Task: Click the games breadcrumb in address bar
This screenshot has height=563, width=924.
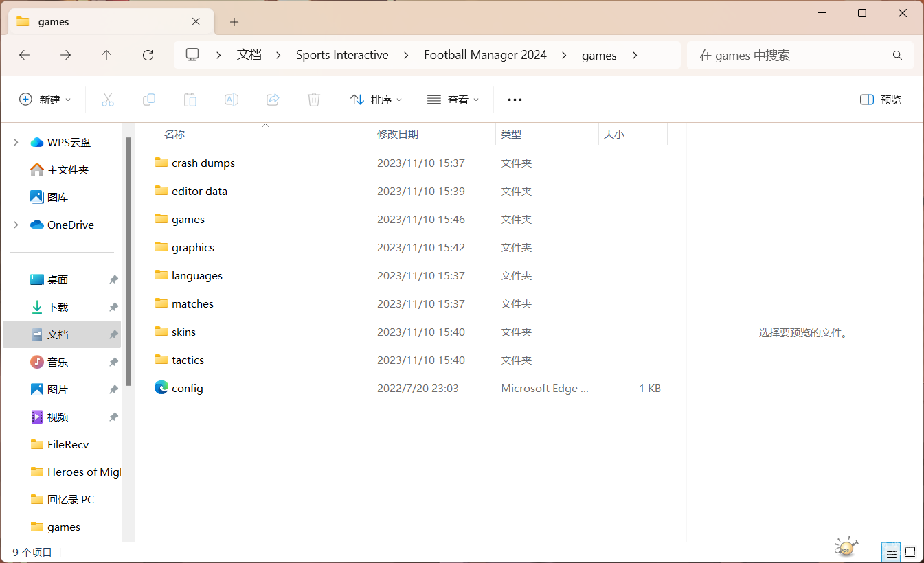Action: point(599,55)
